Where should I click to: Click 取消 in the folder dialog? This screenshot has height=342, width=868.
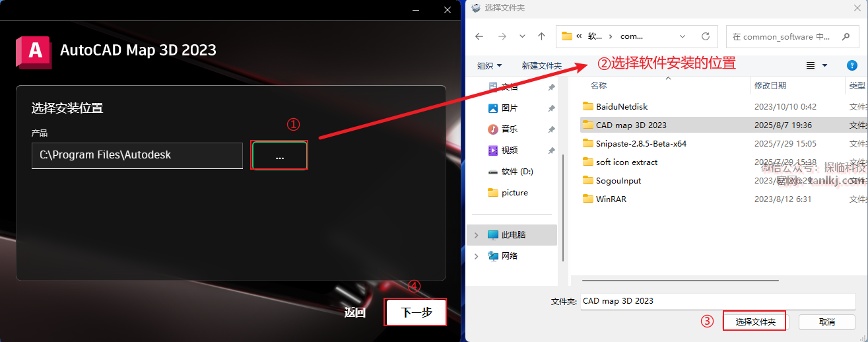(826, 322)
